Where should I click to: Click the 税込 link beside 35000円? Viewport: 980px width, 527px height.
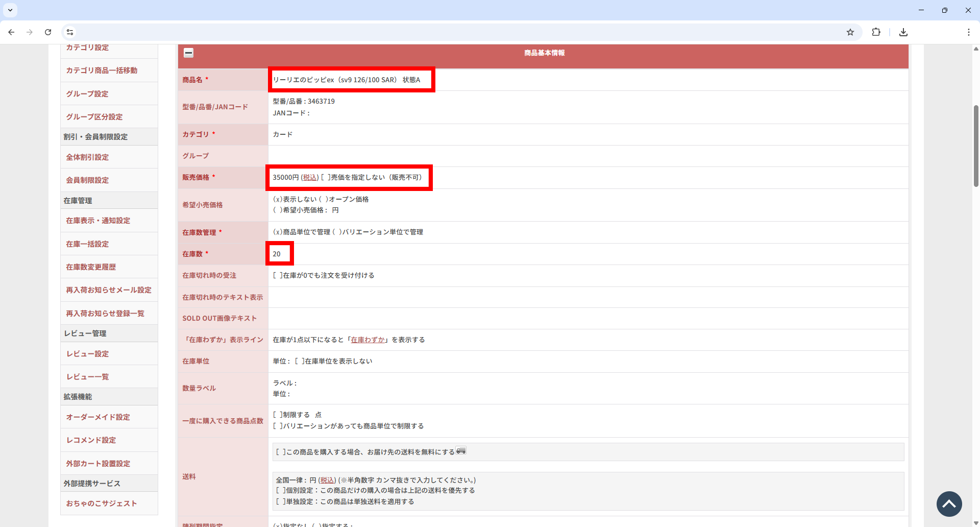pos(310,178)
